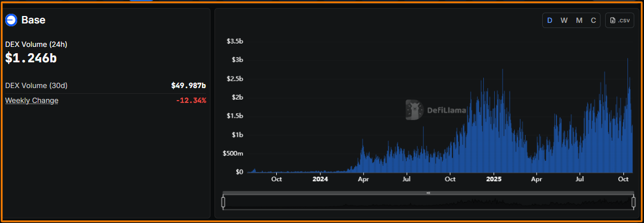
Task: Download chart data as .csv
Action: tap(619, 20)
